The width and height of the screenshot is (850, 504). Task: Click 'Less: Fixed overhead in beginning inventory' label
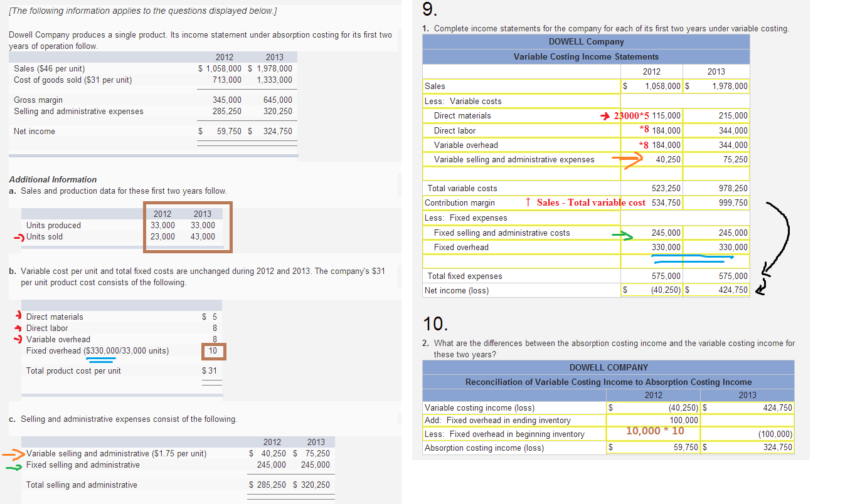(x=505, y=434)
